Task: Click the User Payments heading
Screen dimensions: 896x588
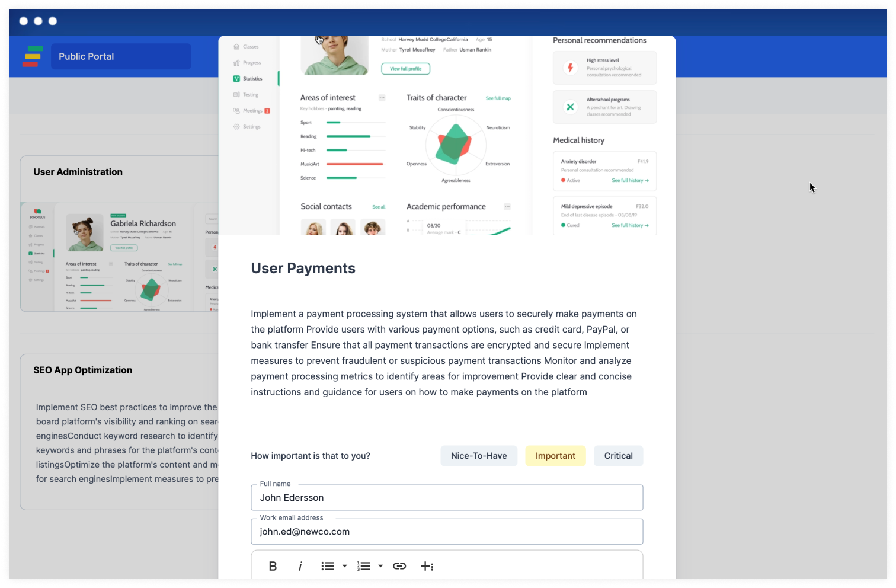Action: pos(303,269)
